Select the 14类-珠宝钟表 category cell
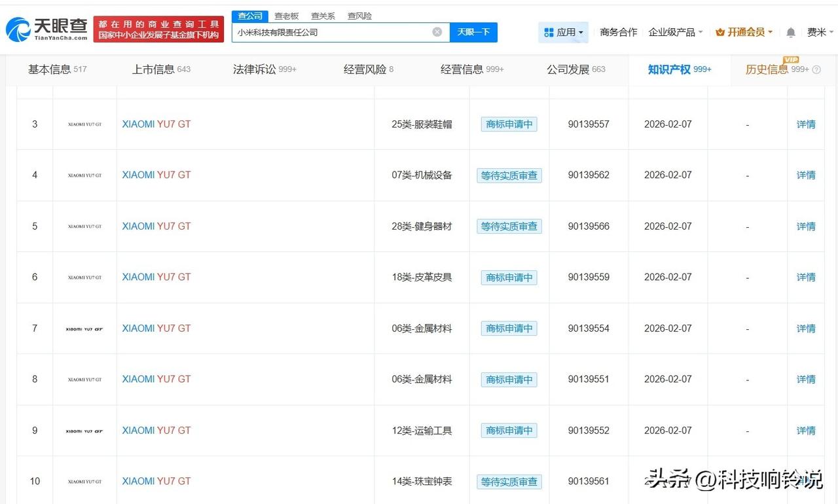 [422, 482]
